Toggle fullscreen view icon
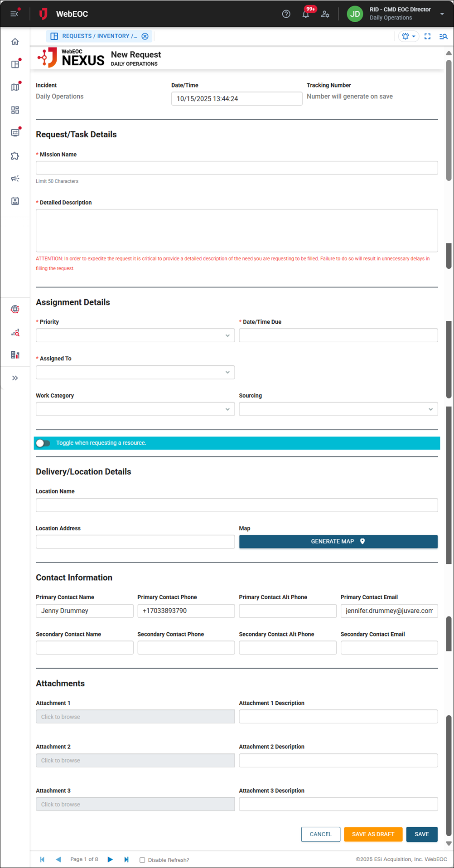Viewport: 454px width, 868px height. point(427,36)
